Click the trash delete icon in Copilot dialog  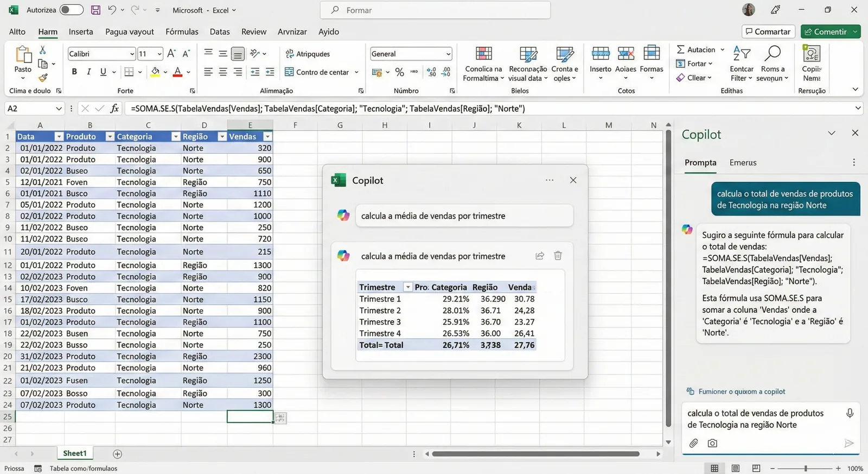pyautogui.click(x=558, y=256)
